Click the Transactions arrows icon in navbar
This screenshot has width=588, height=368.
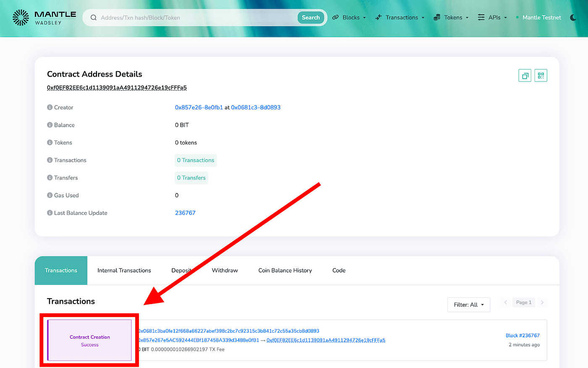pyautogui.click(x=378, y=18)
